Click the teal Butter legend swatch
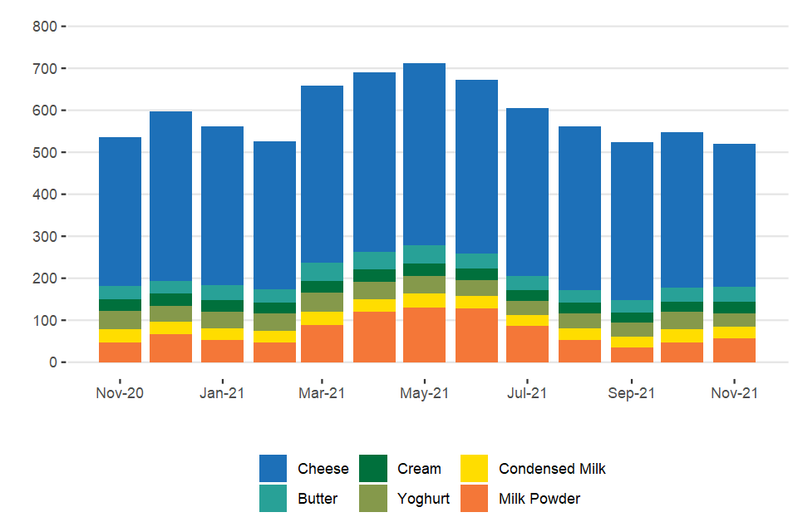798x532 pixels. 273,499
